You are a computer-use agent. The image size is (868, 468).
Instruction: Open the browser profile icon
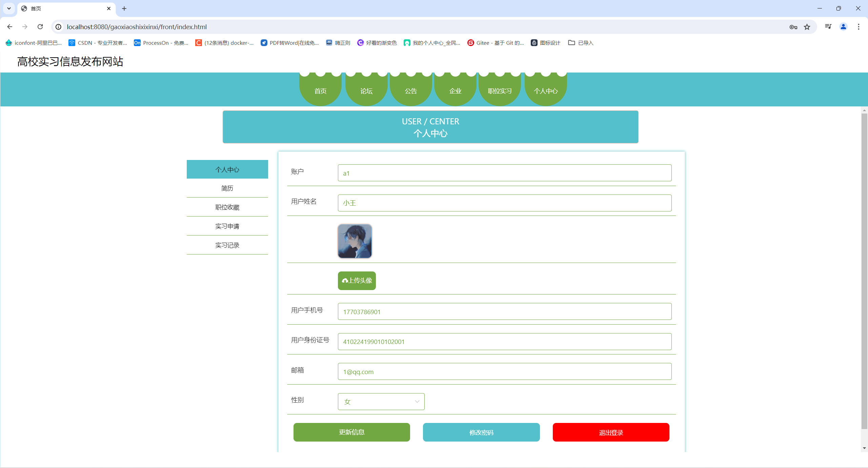pyautogui.click(x=843, y=27)
